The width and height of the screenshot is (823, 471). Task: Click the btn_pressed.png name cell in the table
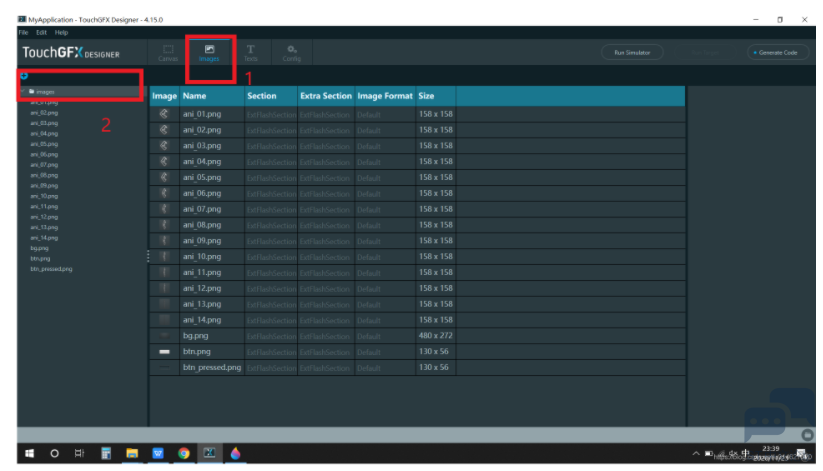click(x=212, y=368)
